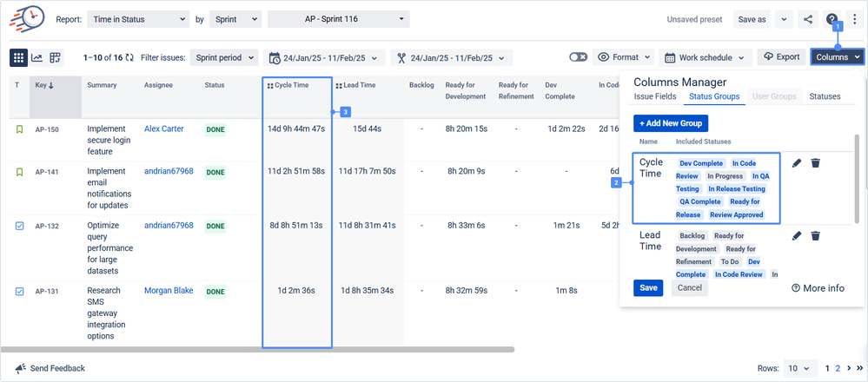Image resolution: width=868 pixels, height=382 pixels.
Task: Click the Send Feedback text
Action: point(57,368)
